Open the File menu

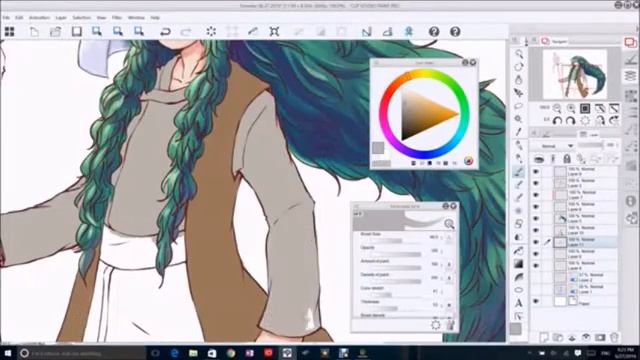point(6,18)
